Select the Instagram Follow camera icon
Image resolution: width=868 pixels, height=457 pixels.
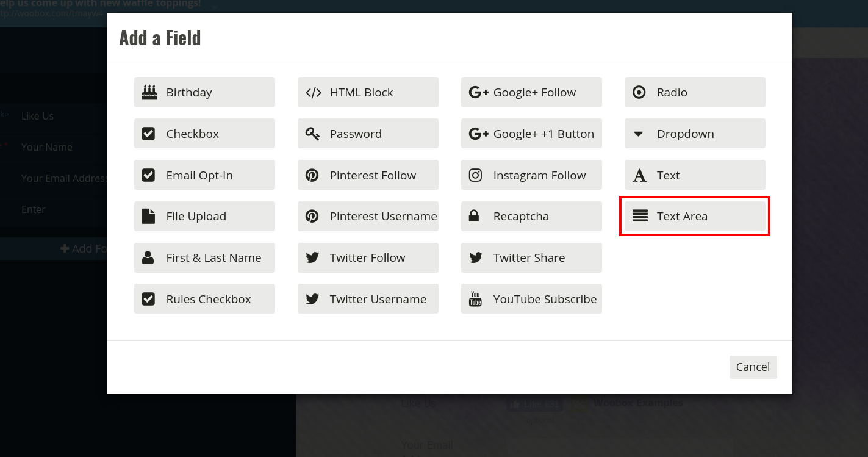click(475, 175)
